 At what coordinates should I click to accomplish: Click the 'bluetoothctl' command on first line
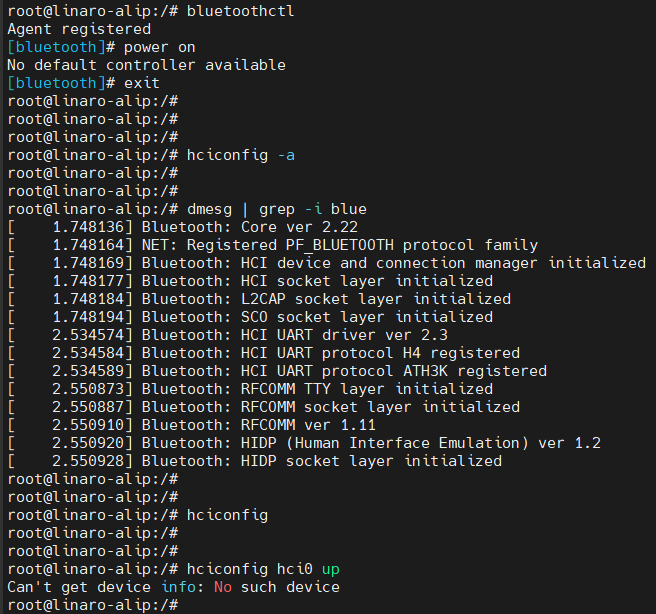(241, 11)
